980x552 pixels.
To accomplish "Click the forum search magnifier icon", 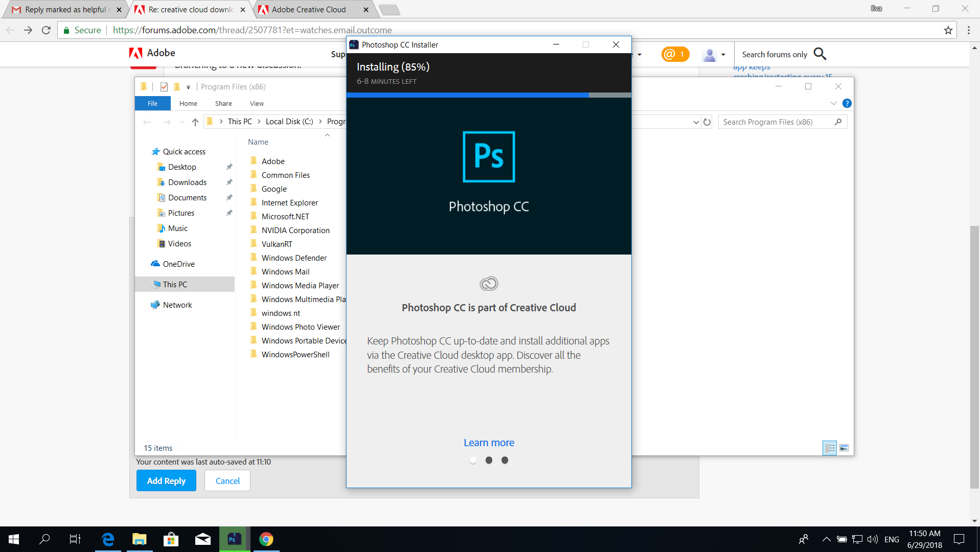I will 820,54.
